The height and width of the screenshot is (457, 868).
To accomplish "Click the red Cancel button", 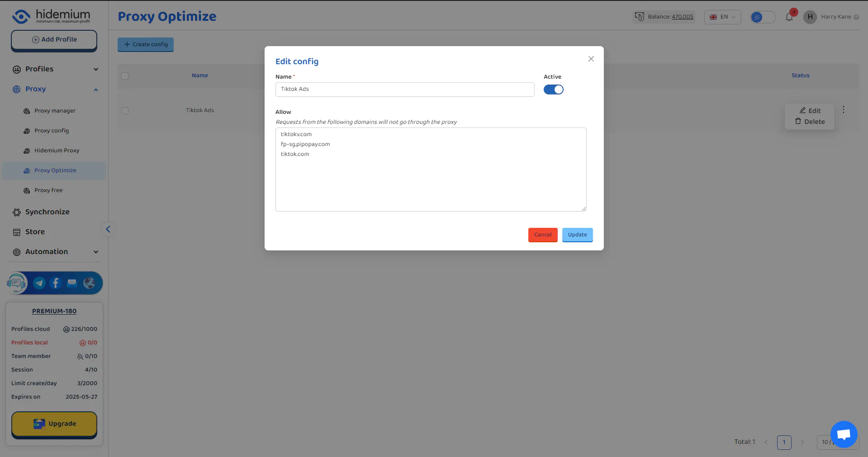I will [543, 235].
